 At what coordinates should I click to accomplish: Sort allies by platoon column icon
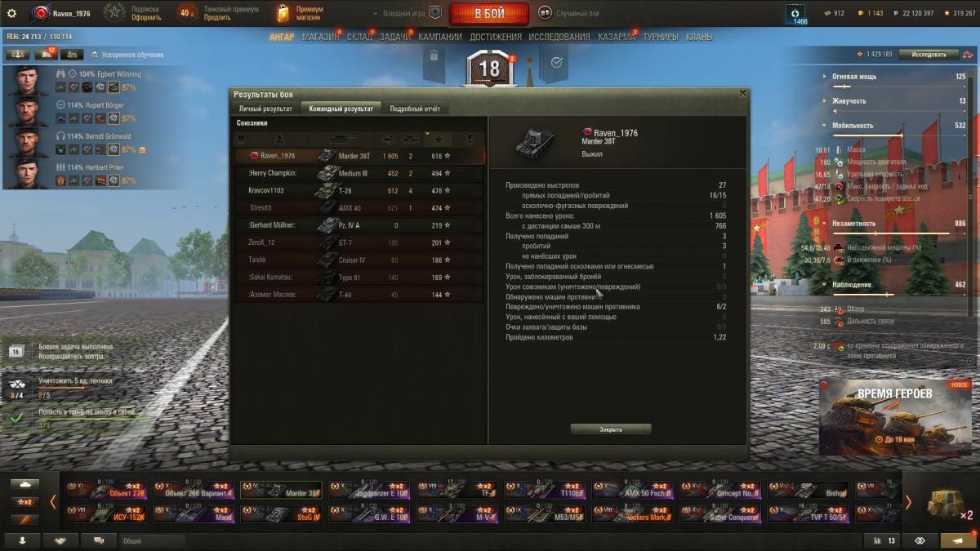pos(241,140)
